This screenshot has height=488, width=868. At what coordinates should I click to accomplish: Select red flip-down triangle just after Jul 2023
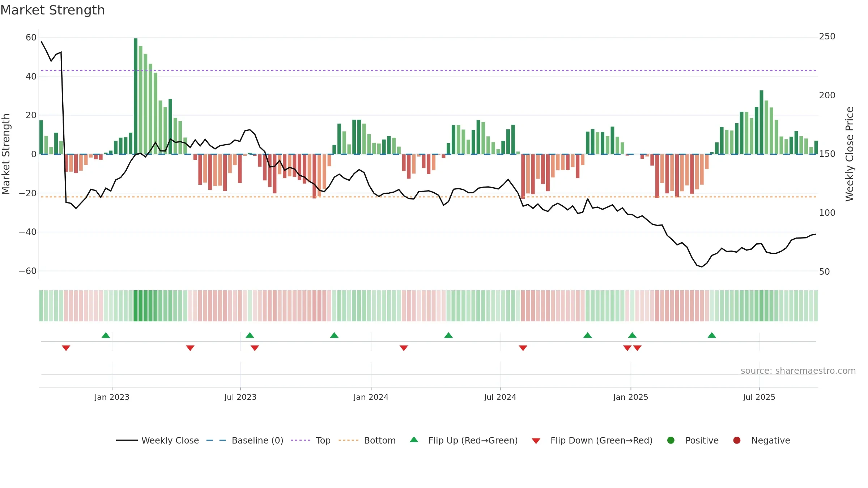pos(255,348)
